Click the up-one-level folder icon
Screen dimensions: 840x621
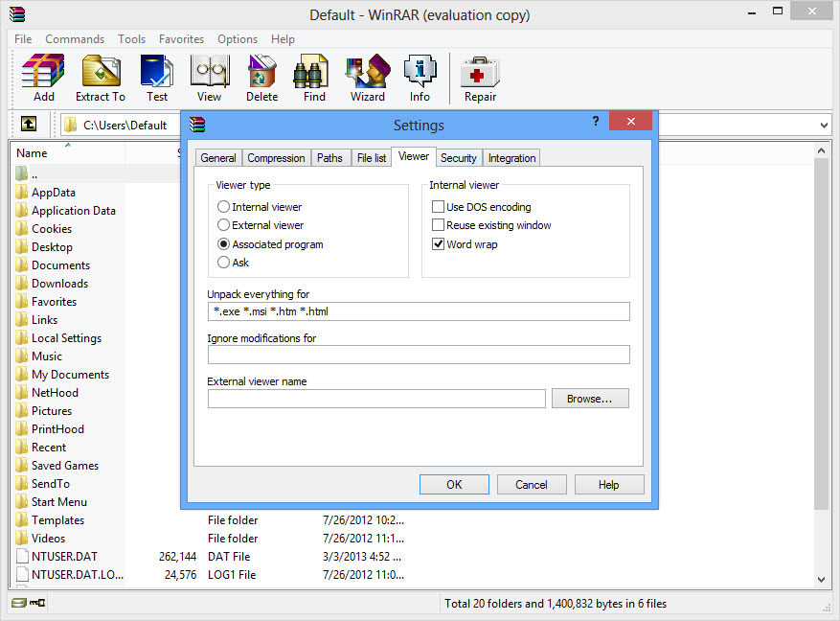(29, 124)
